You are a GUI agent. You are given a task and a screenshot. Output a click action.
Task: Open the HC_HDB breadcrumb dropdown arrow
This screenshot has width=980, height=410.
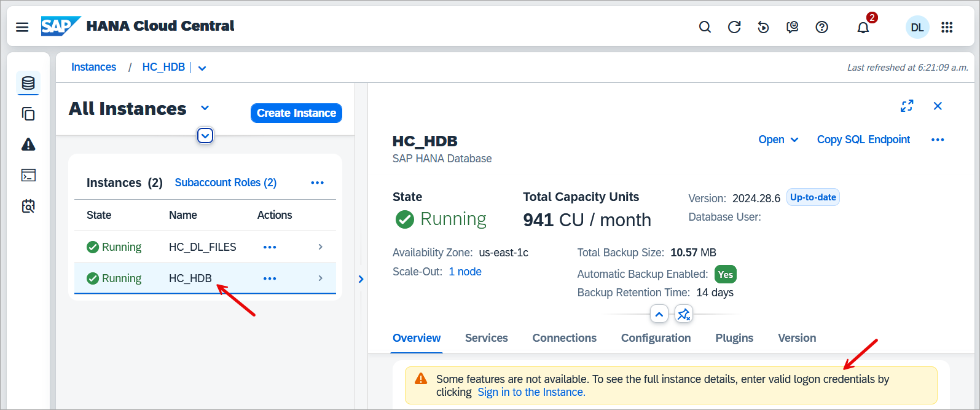point(202,68)
